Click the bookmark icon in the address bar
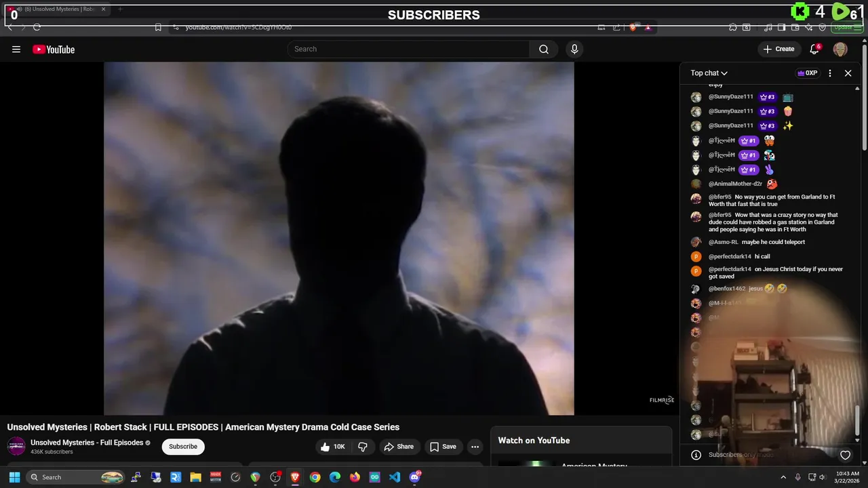This screenshot has height=488, width=868. [158, 27]
